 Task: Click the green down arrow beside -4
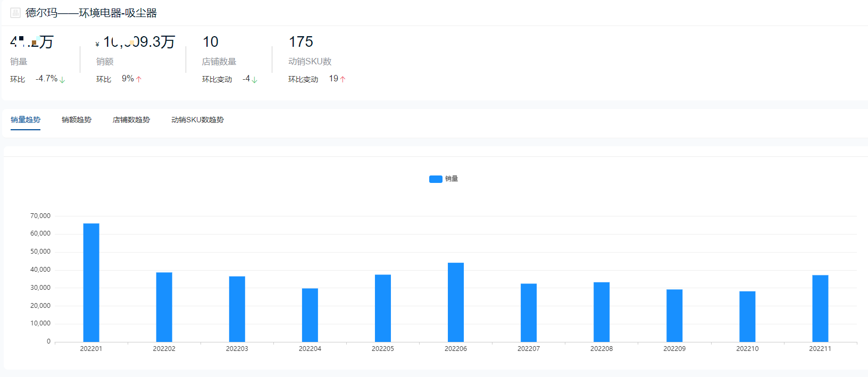tap(254, 79)
